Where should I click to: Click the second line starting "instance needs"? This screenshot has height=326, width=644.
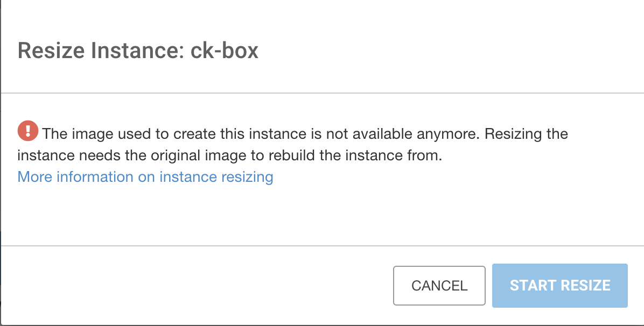pyautogui.click(x=229, y=155)
